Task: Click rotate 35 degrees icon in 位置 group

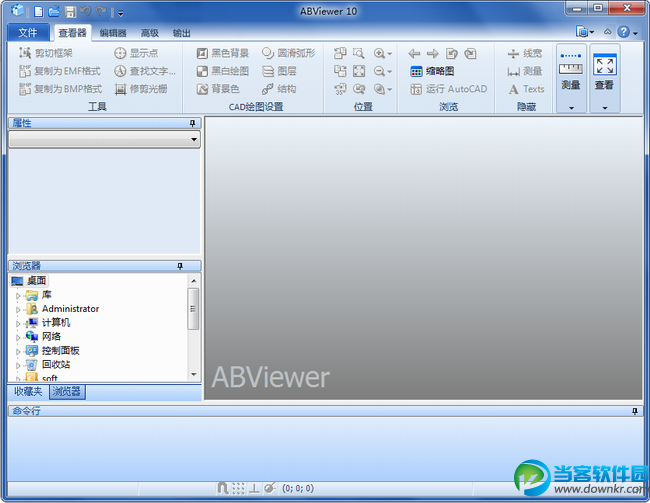Action: (x=340, y=89)
